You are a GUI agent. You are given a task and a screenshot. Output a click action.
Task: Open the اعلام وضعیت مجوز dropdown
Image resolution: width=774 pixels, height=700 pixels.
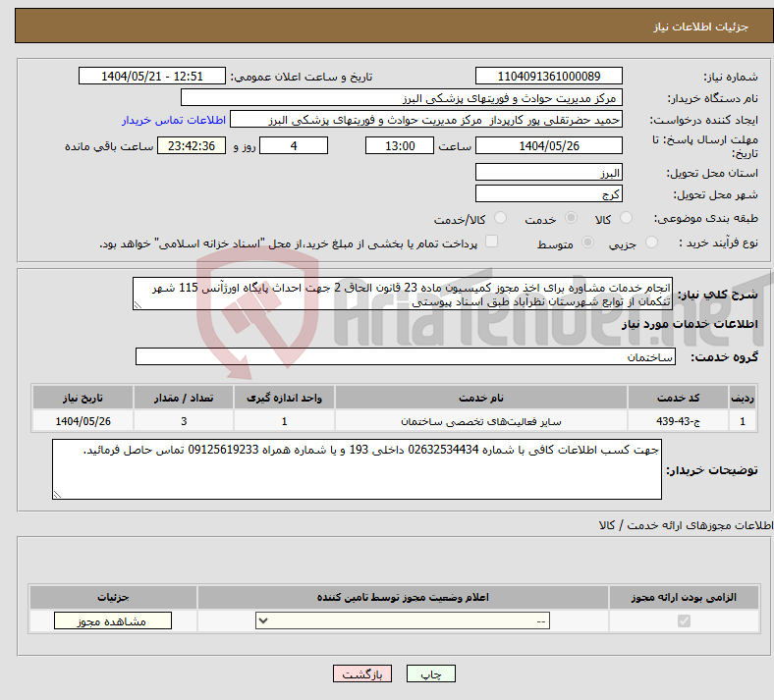click(403, 620)
